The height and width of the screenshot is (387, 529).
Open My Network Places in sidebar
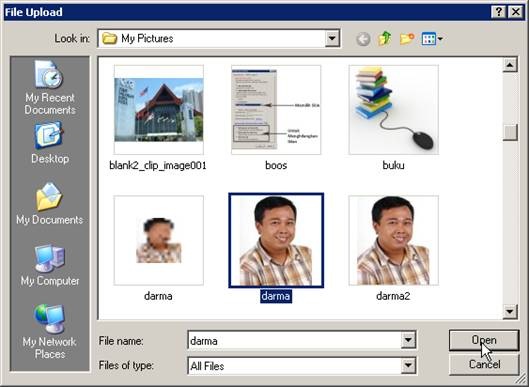coord(50,332)
